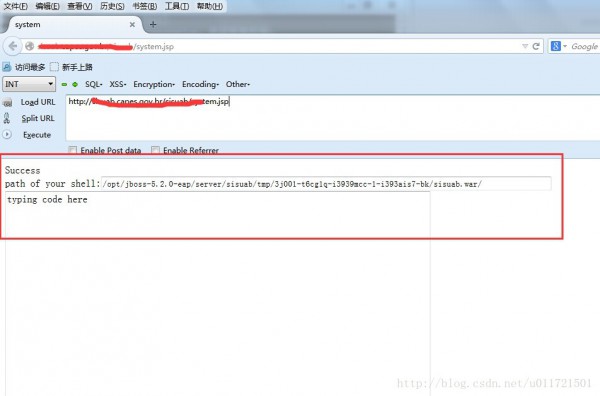Image resolution: width=600 pixels, height=396 pixels.
Task: Click the Split URL icon
Action: [7, 118]
